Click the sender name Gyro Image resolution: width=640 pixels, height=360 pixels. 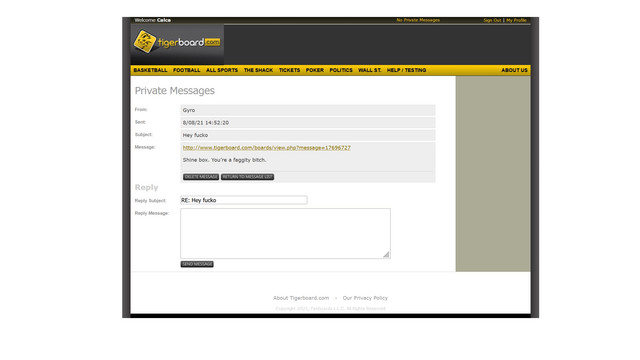coord(189,110)
